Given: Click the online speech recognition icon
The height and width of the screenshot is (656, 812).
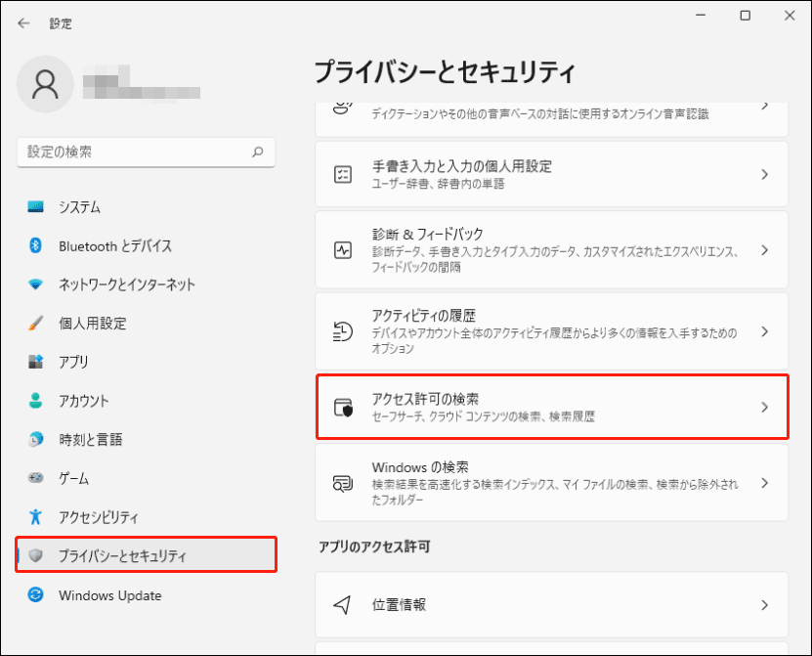Looking at the screenshot, I should (x=342, y=107).
